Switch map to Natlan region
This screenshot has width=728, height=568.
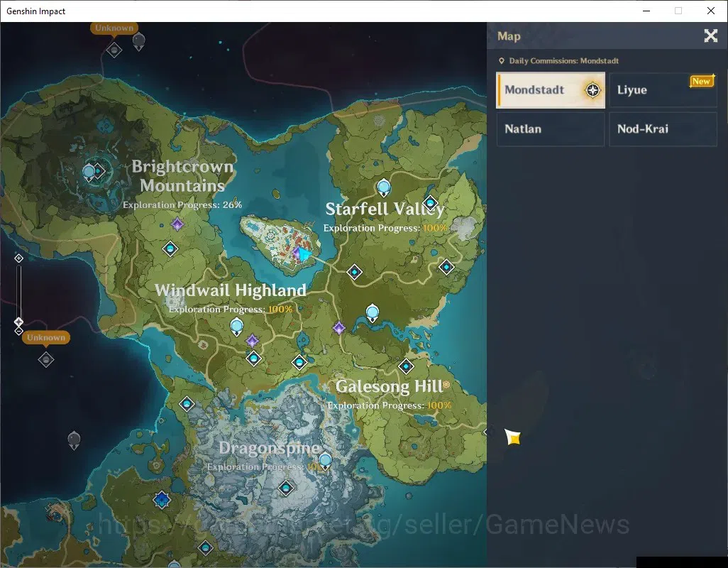click(550, 129)
